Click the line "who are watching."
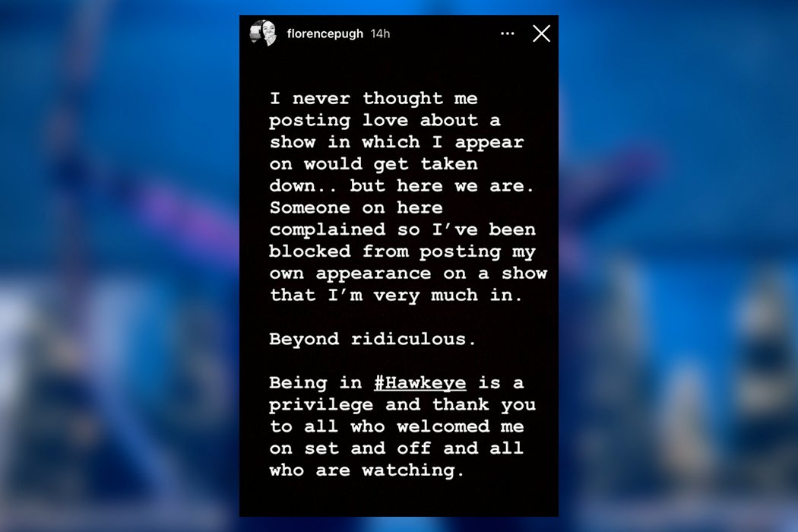798x532 pixels. pos(367,470)
